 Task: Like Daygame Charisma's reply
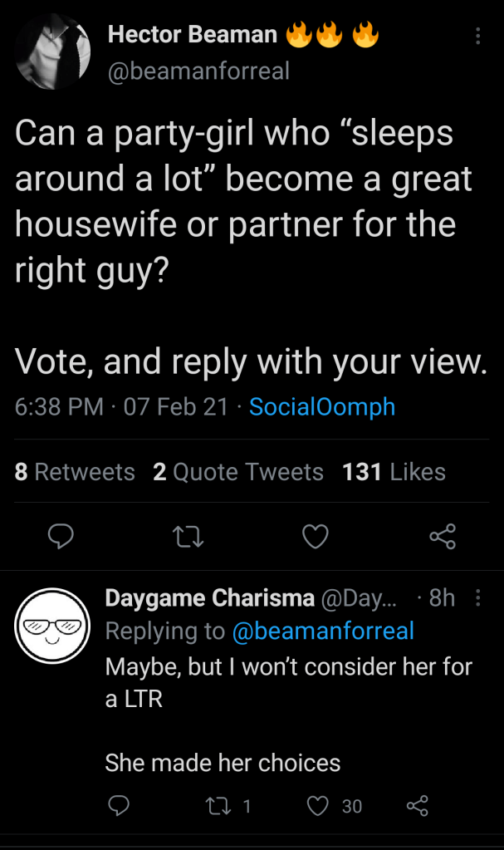click(x=318, y=805)
